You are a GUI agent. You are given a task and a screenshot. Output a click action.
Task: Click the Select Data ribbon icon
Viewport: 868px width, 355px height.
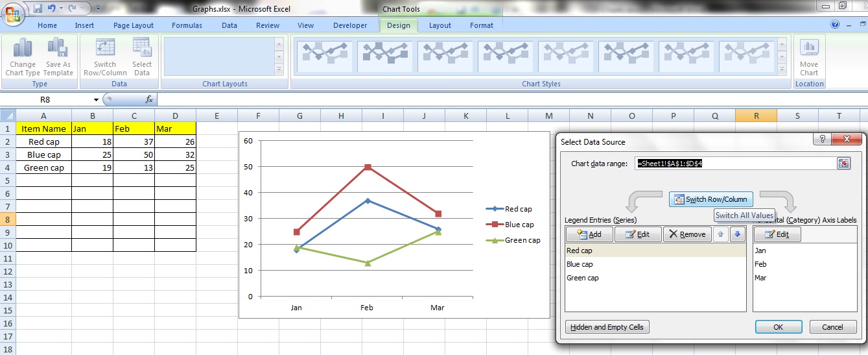[x=141, y=49]
